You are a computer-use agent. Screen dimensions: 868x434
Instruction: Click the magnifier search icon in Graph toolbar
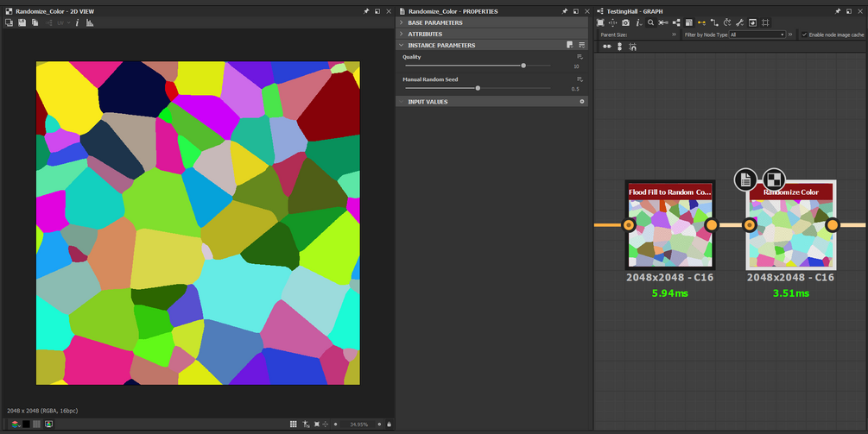pos(650,22)
